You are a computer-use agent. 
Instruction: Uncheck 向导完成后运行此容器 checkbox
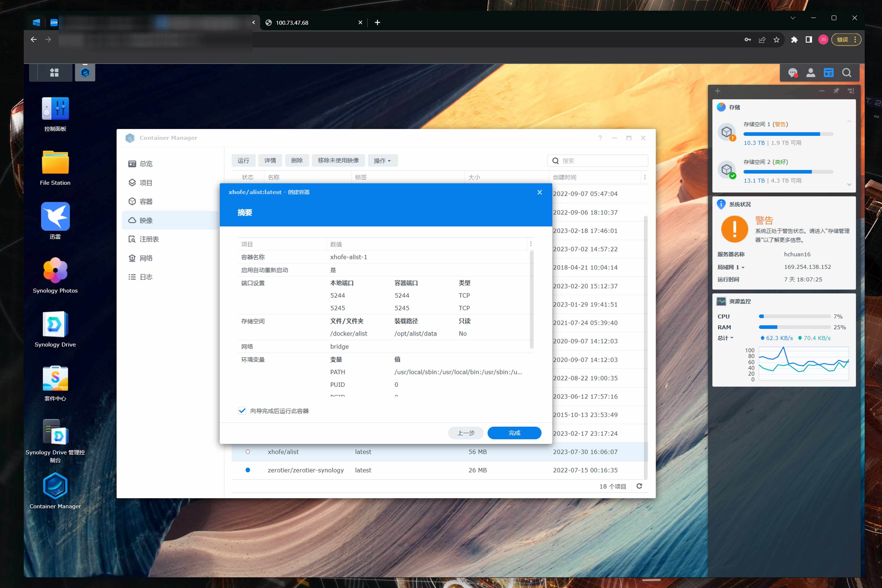(x=242, y=411)
